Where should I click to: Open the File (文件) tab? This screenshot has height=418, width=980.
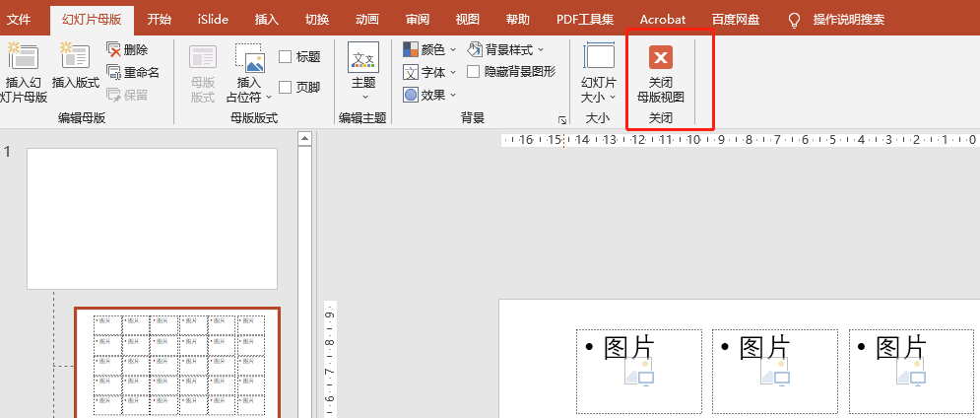coord(19,20)
